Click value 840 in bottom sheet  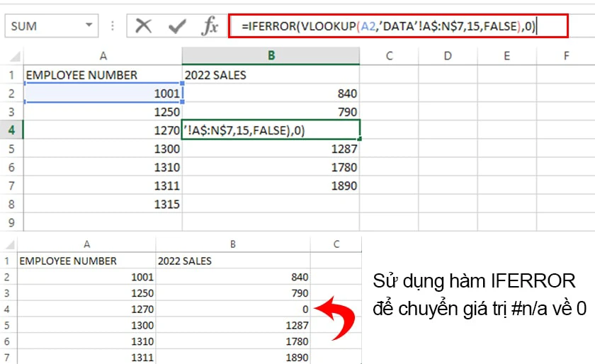pos(233,277)
